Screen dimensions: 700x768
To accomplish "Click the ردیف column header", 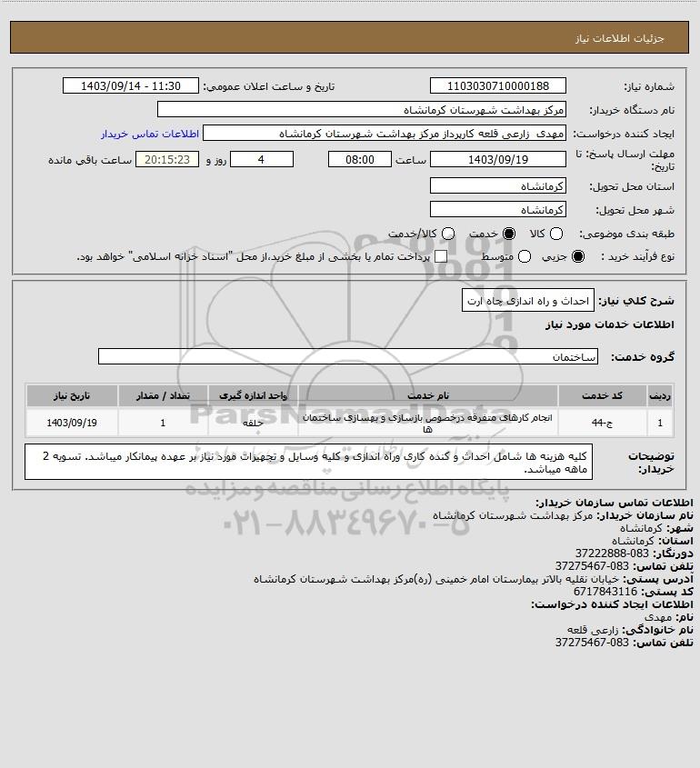I will [x=660, y=395].
